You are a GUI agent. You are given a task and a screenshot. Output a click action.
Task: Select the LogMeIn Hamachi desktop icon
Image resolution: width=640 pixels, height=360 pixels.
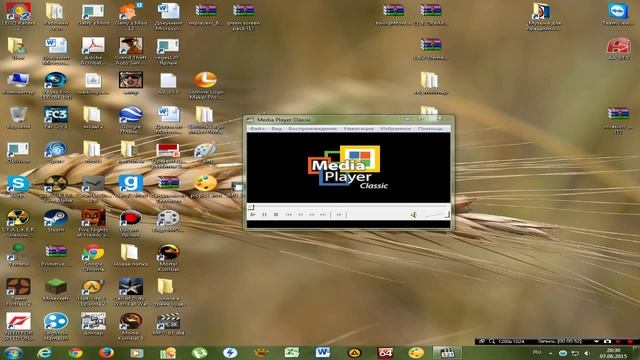56,327
